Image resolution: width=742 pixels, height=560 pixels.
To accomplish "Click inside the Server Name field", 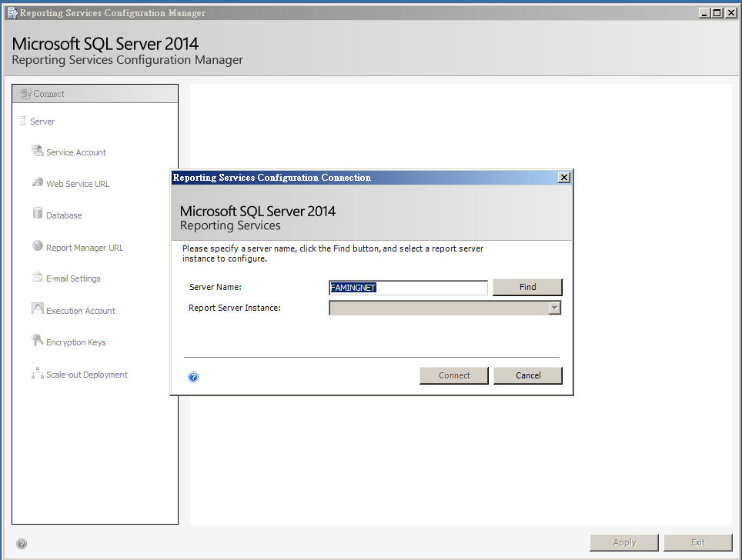I will point(408,287).
